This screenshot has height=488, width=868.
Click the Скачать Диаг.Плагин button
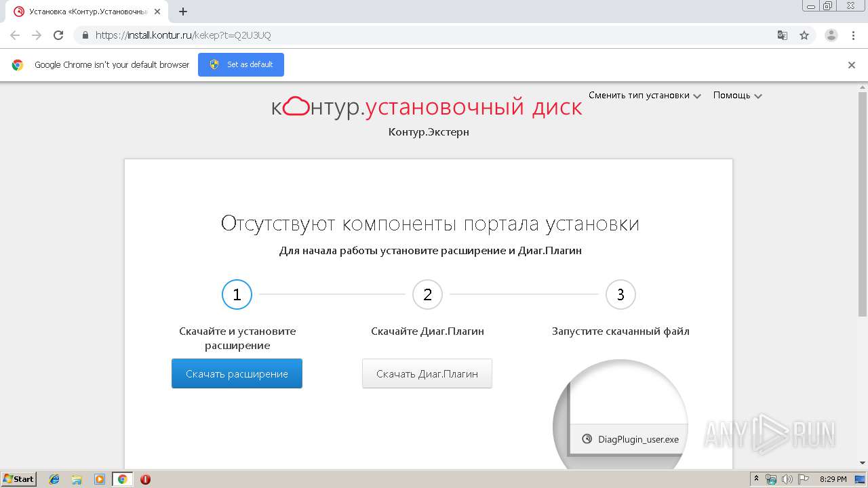pyautogui.click(x=427, y=373)
